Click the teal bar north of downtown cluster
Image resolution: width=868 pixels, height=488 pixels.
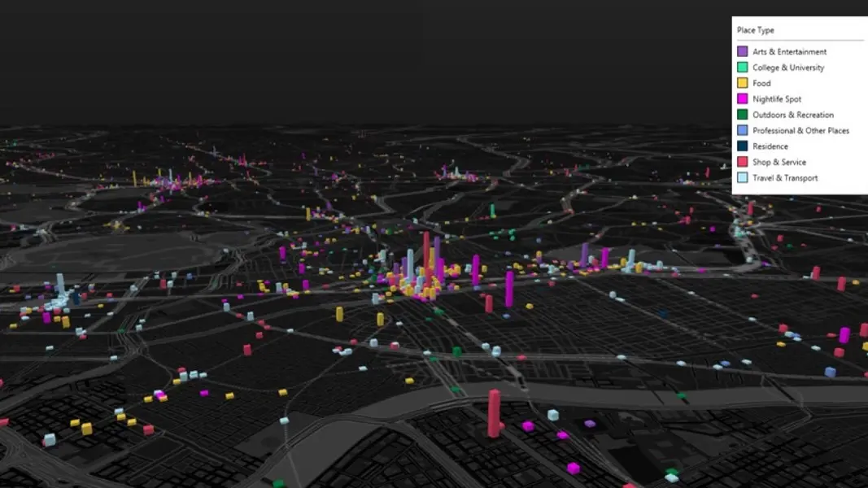click(x=492, y=211)
